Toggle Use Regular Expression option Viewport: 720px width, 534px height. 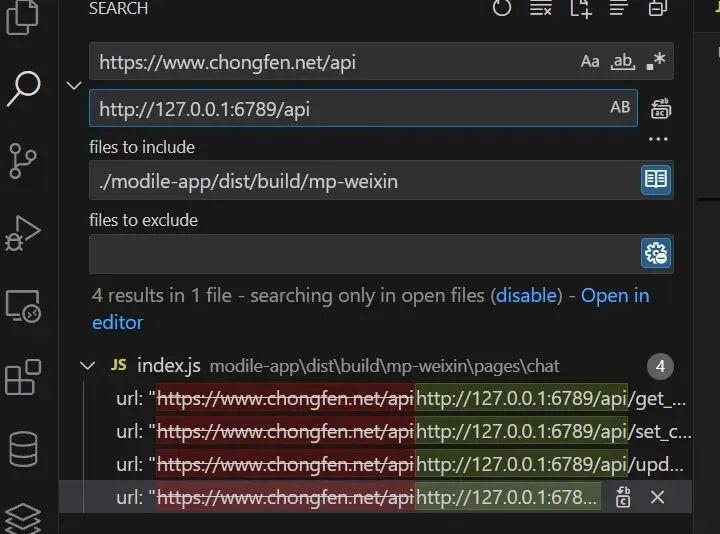(x=656, y=61)
